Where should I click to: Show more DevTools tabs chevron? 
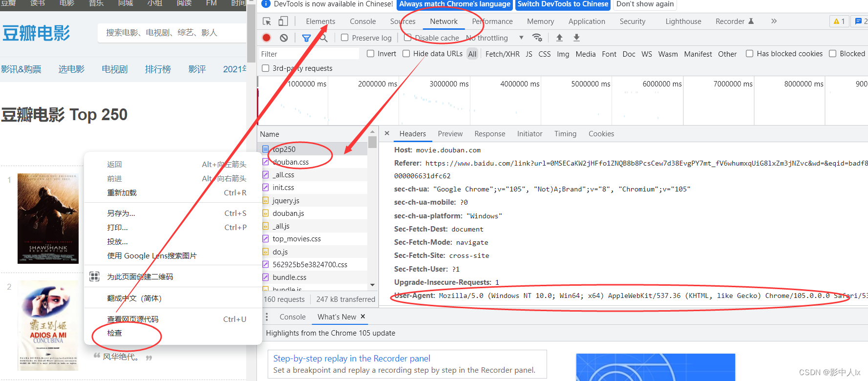(x=774, y=21)
